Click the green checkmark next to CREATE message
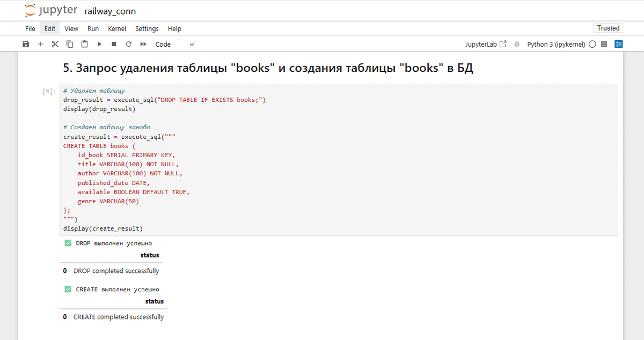This screenshot has width=644, height=340. tap(68, 289)
